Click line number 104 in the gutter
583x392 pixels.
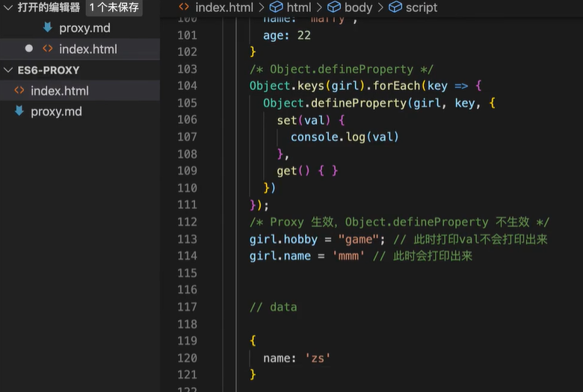point(187,86)
